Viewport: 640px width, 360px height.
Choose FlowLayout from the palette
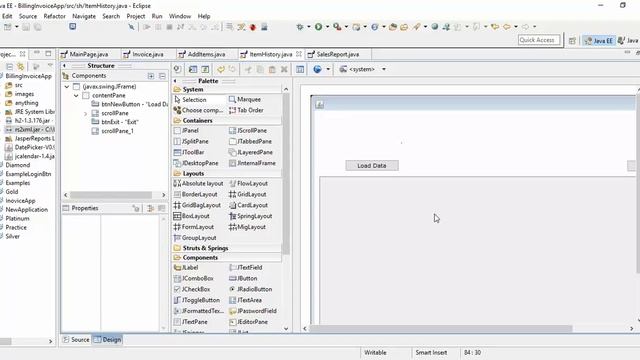249,184
